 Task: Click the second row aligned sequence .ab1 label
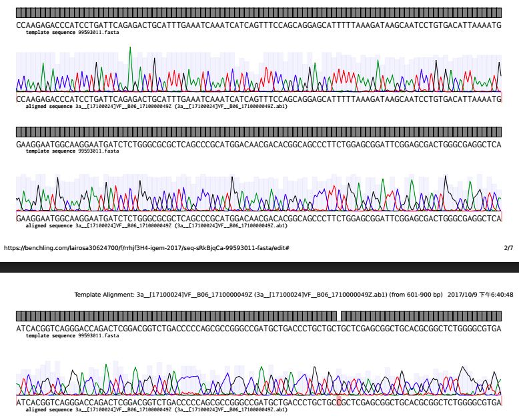pyautogui.click(x=156, y=226)
